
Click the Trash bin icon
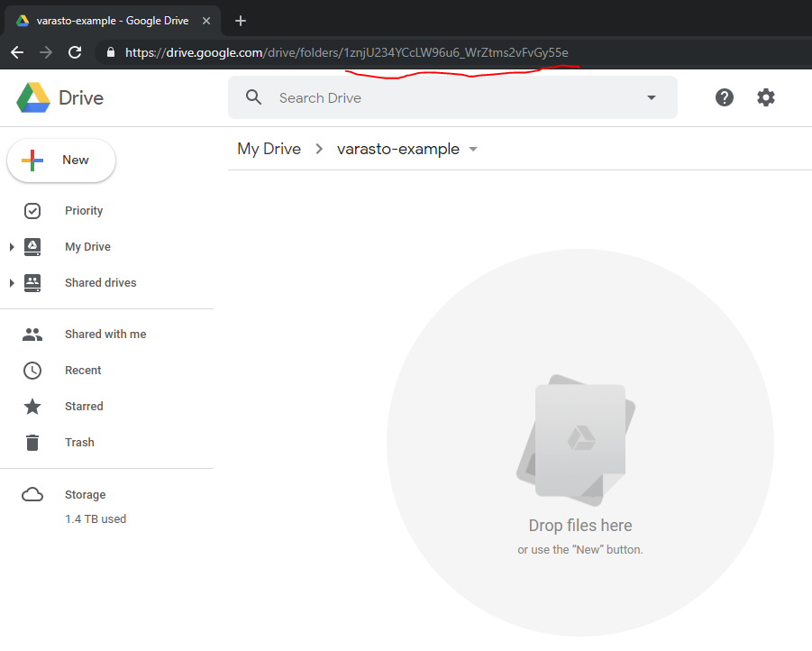coord(32,443)
